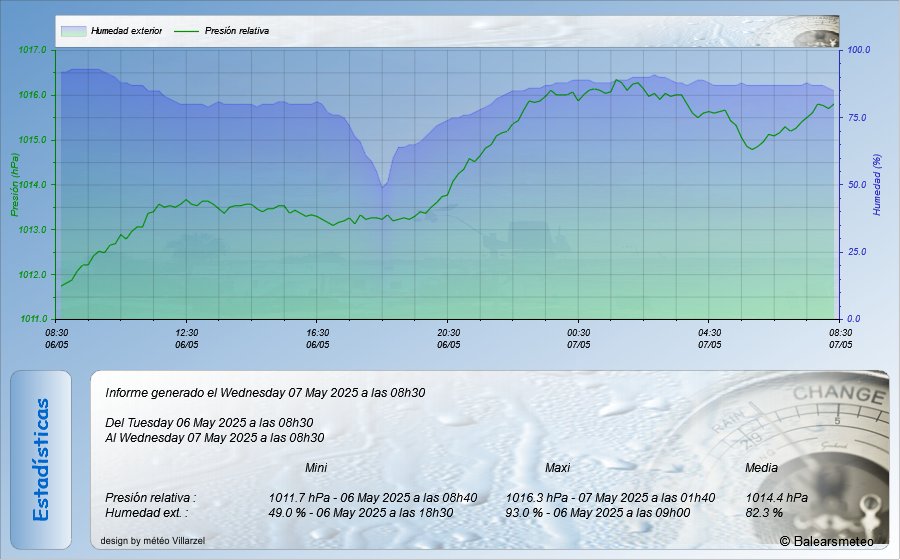Click the 12:30 06/05 time label
Image resolution: width=900 pixels, height=560 pixels.
[187, 339]
